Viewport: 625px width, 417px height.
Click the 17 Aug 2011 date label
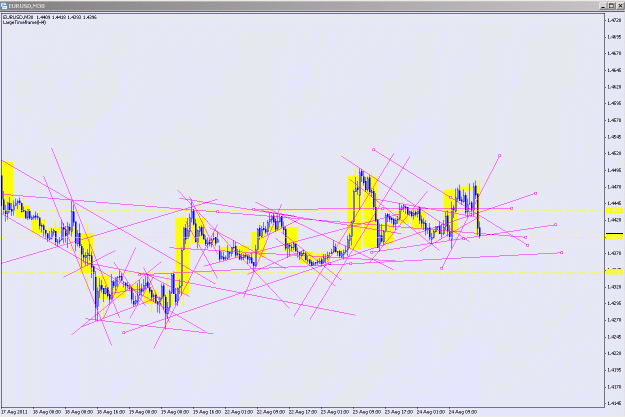[14, 412]
